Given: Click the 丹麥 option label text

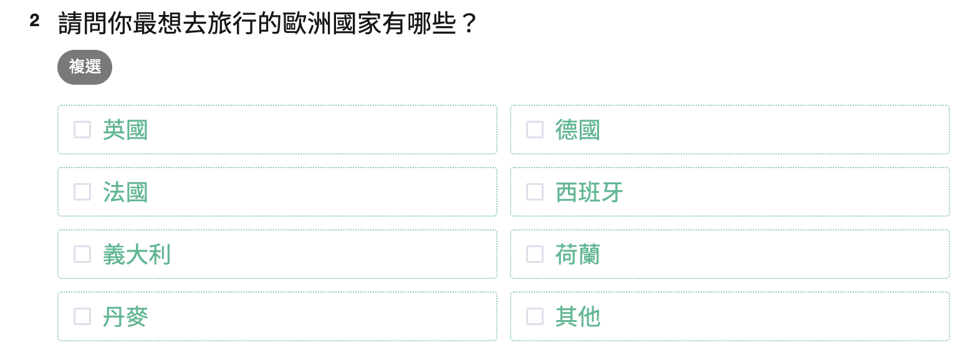Looking at the screenshot, I should [x=125, y=317].
